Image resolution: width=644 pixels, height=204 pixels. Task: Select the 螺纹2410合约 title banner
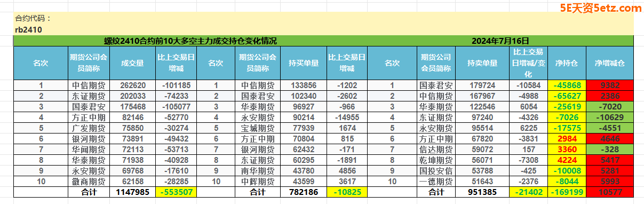tap(190, 41)
